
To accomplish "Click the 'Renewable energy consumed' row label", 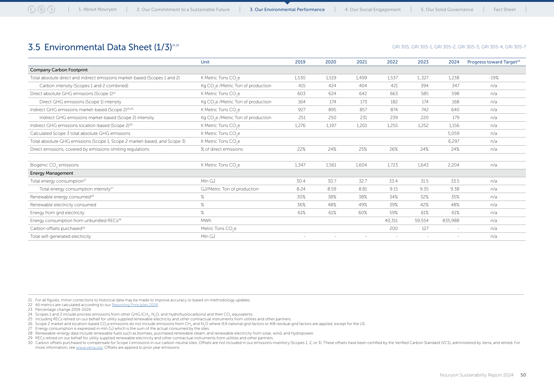I will point(62,197).
